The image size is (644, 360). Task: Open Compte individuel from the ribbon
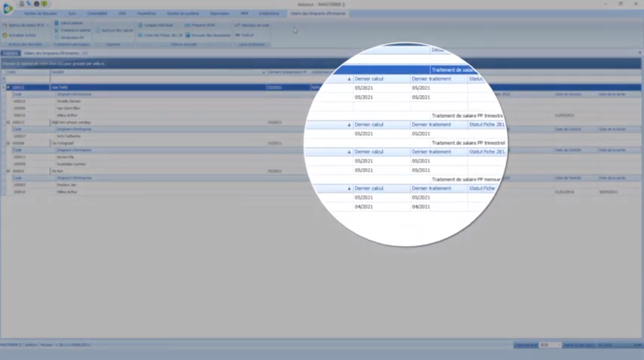click(x=140, y=25)
